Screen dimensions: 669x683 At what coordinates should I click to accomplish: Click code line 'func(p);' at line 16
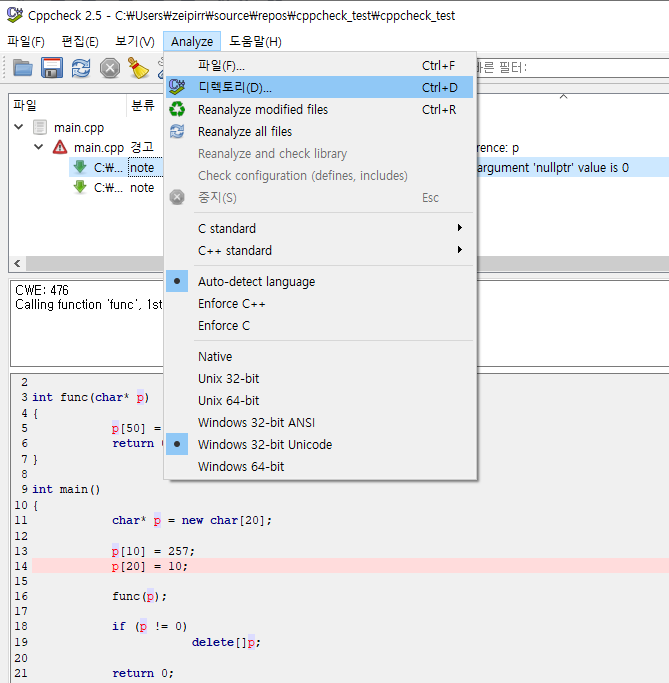pos(139,596)
